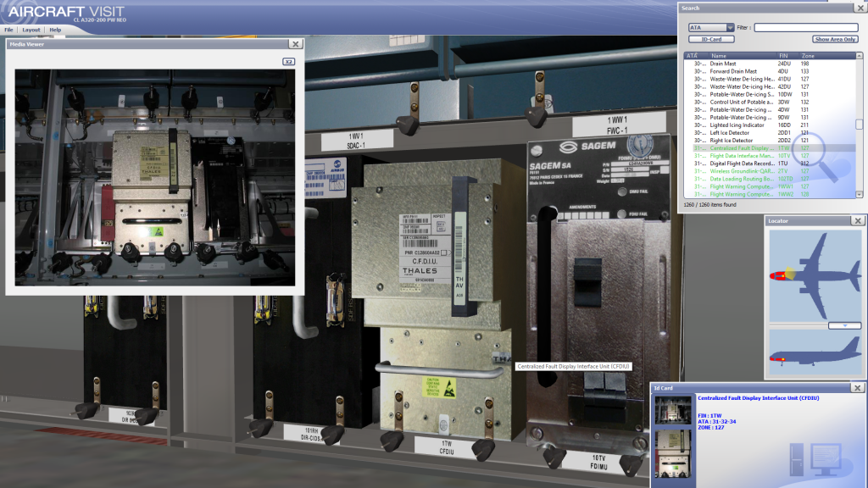The width and height of the screenshot is (868, 488).
Task: Click the 1TW CFDIU rack label
Action: point(448,448)
